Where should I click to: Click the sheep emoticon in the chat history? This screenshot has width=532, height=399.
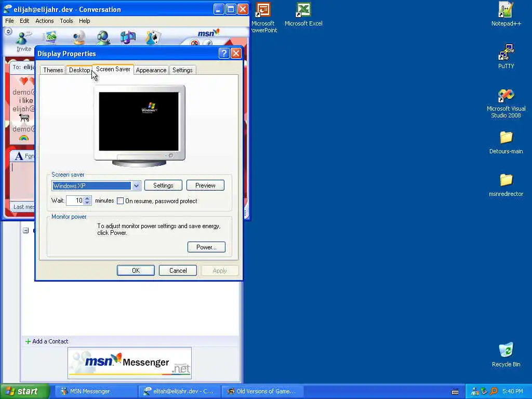[24, 118]
